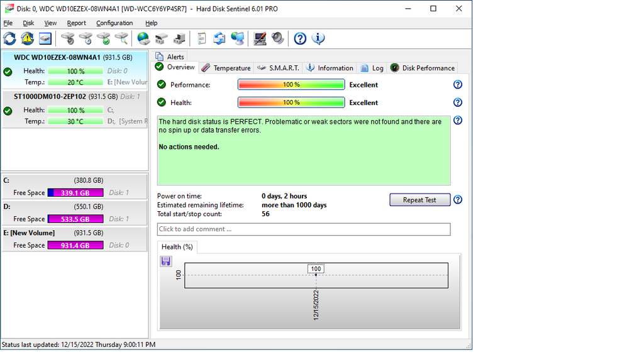Click the C: free space 339.1 GB bar
The width and height of the screenshot is (644, 362).
point(75,193)
